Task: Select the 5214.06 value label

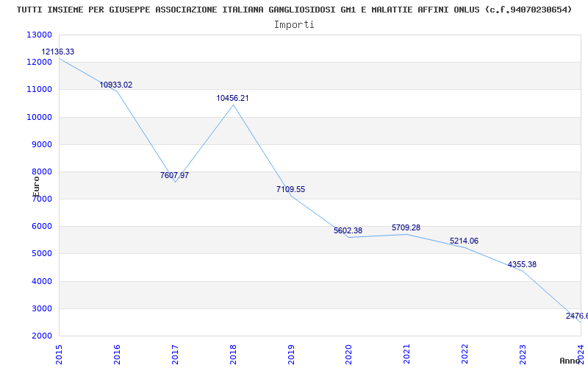Action: [x=465, y=241]
